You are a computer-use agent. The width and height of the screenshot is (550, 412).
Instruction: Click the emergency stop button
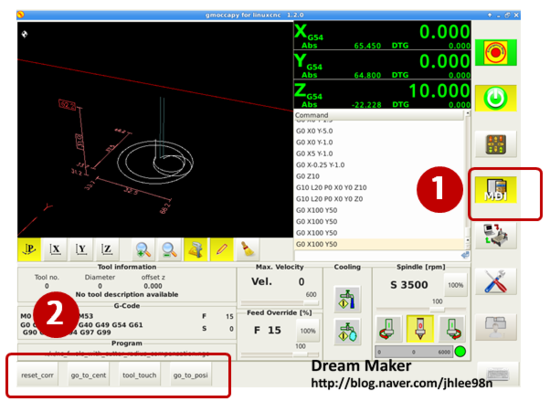click(x=495, y=53)
